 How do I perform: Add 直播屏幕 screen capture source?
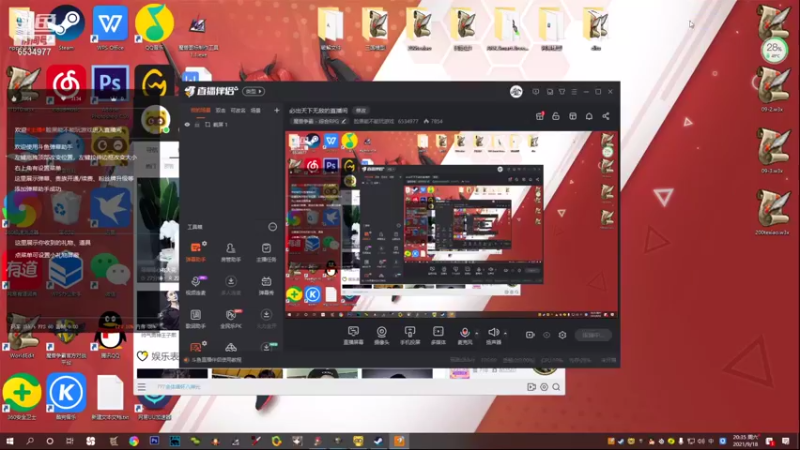coord(353,335)
